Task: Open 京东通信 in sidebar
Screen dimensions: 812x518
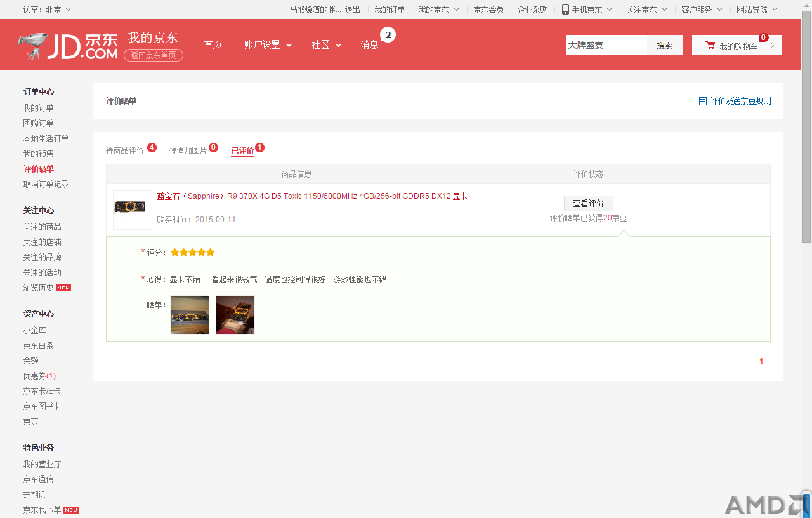Action: (39, 479)
